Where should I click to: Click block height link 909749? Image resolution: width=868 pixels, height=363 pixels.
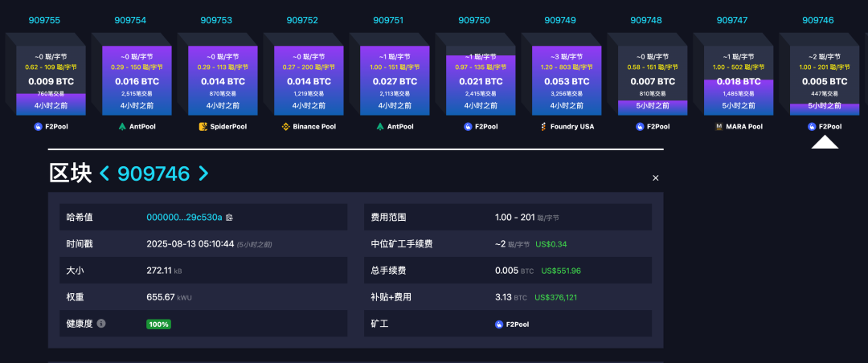[560, 20]
